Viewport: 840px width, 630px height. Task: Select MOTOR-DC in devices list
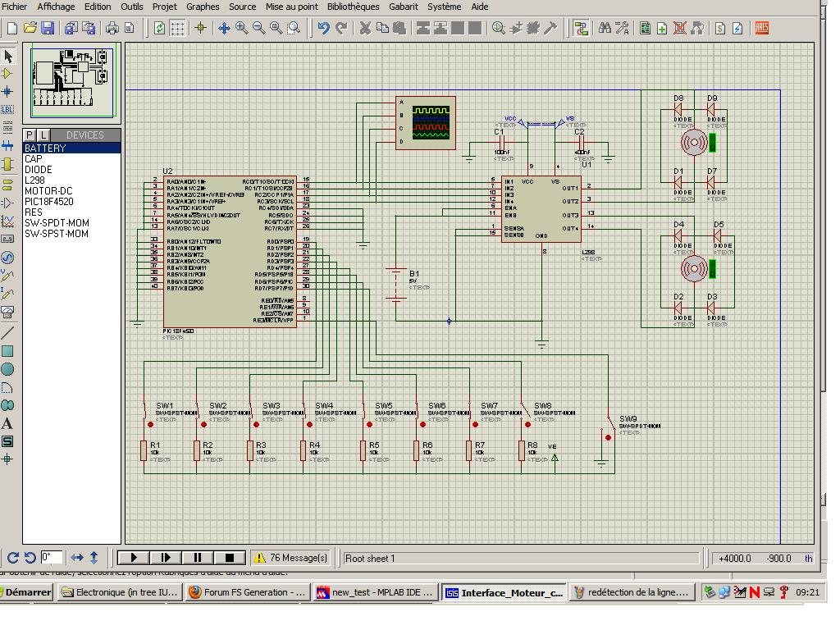[48, 191]
